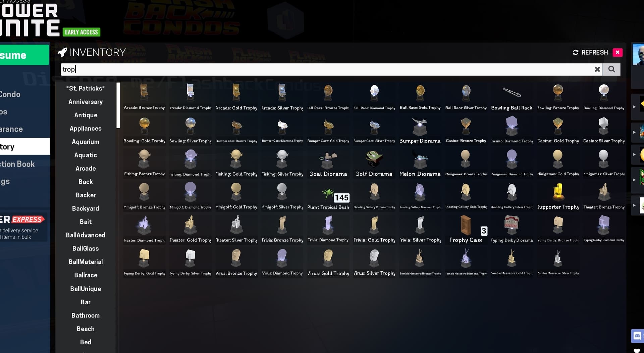Close the inventory panel
Image resolution: width=644 pixels, height=353 pixels.
click(x=617, y=52)
